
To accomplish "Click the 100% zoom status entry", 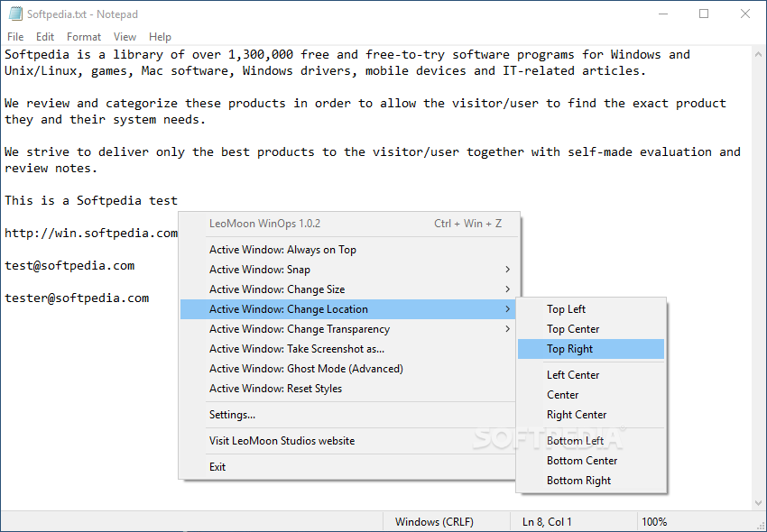I will (654, 522).
